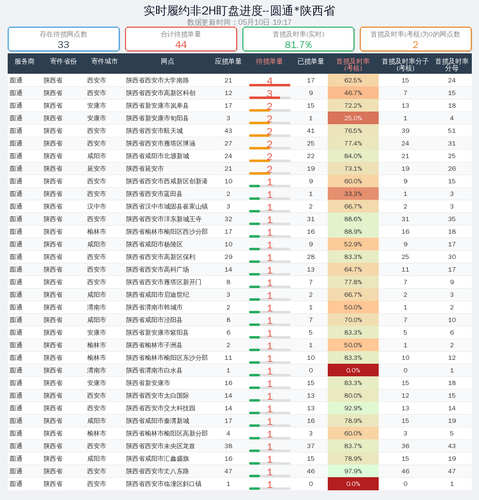Click the red 首揽及时率(考核) column header
Viewport: 479px width, 500px height.
(353, 65)
